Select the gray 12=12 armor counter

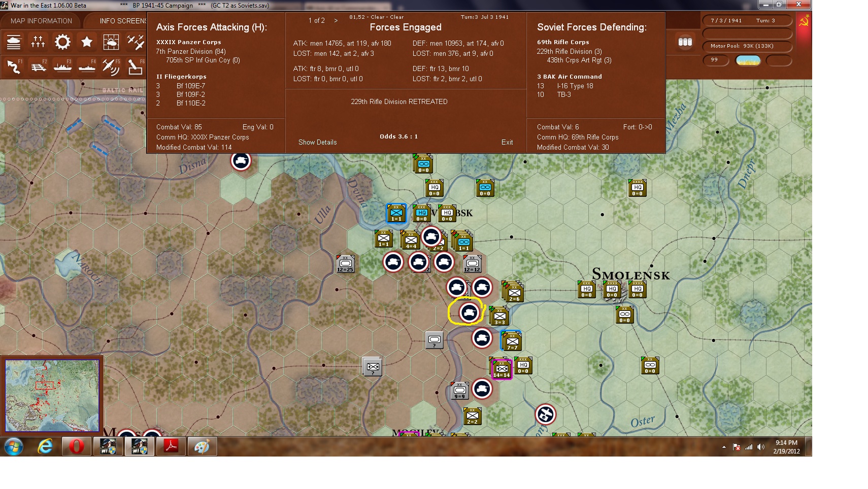click(x=472, y=264)
